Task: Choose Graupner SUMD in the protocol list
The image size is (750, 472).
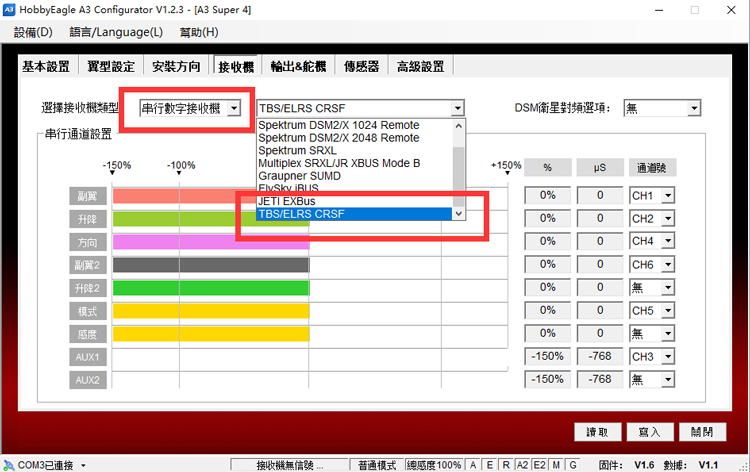Action: pyautogui.click(x=299, y=175)
